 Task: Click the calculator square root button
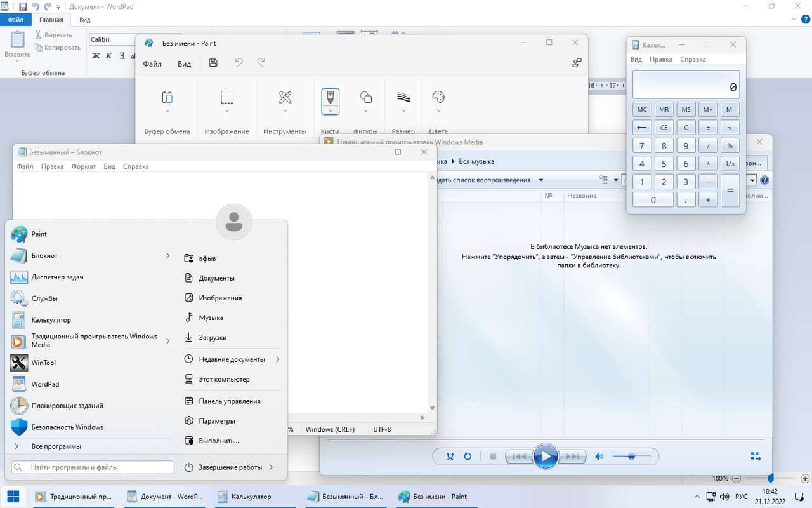click(x=730, y=128)
